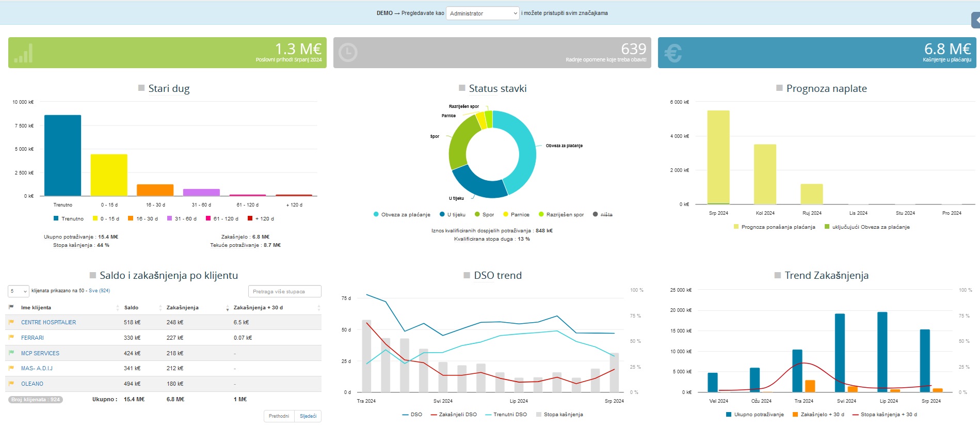Click the grey square icon beside Saldo i zakašnjenja title
The image size is (980, 426).
coord(93,275)
